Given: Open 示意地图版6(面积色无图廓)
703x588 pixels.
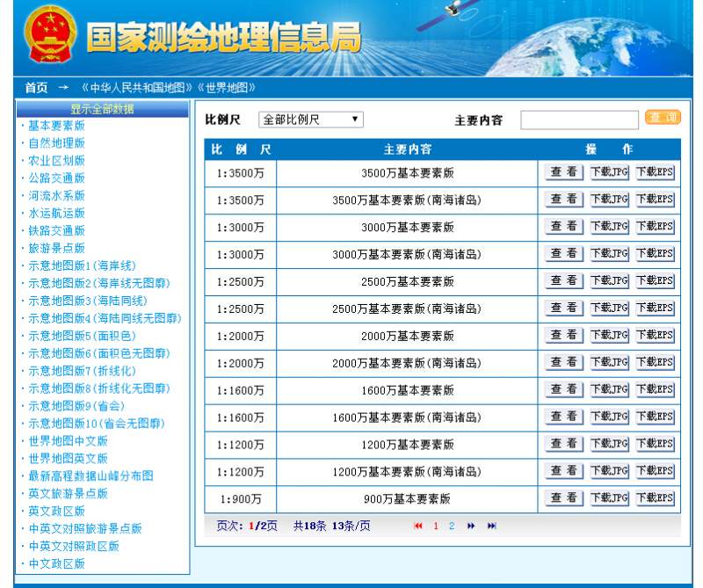Looking at the screenshot, I should (x=99, y=353).
